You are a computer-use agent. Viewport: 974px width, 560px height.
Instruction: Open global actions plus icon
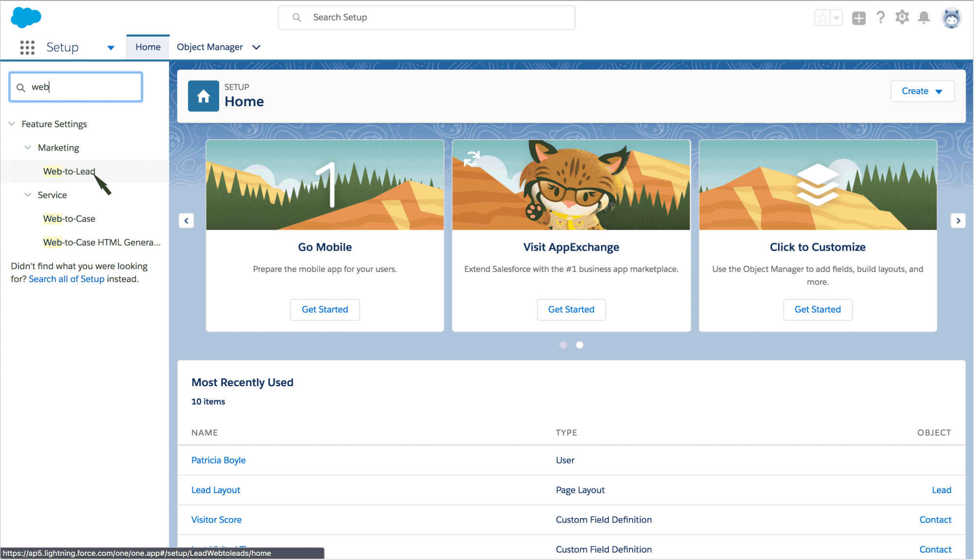pos(859,18)
